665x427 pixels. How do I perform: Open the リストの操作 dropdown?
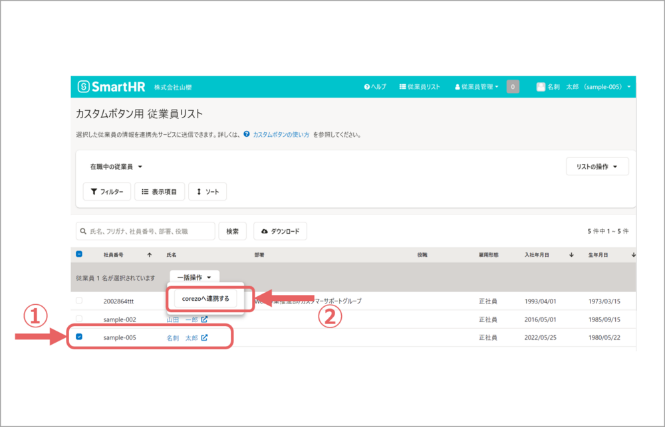pos(596,167)
